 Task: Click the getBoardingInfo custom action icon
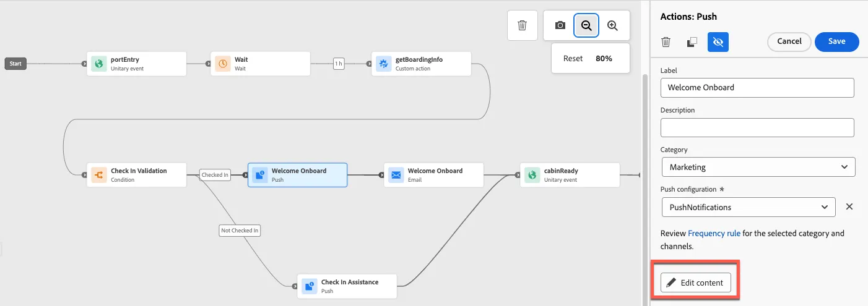click(x=383, y=64)
